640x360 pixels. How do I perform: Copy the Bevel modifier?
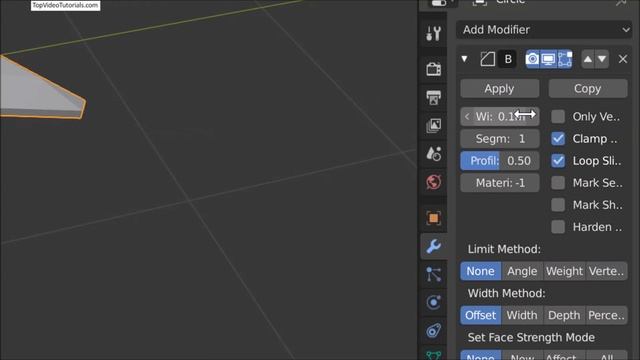coord(588,89)
